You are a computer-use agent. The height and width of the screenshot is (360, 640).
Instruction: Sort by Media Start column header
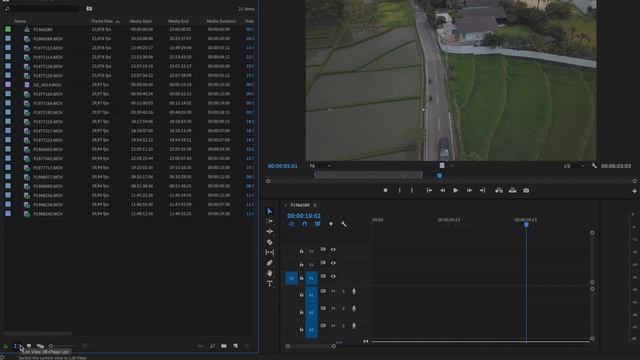click(141, 21)
